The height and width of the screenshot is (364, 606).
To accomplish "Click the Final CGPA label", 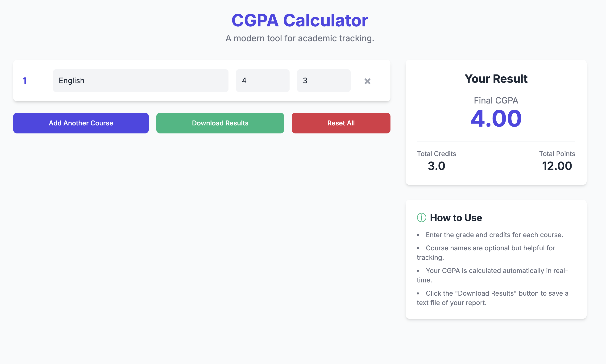I will point(496,100).
